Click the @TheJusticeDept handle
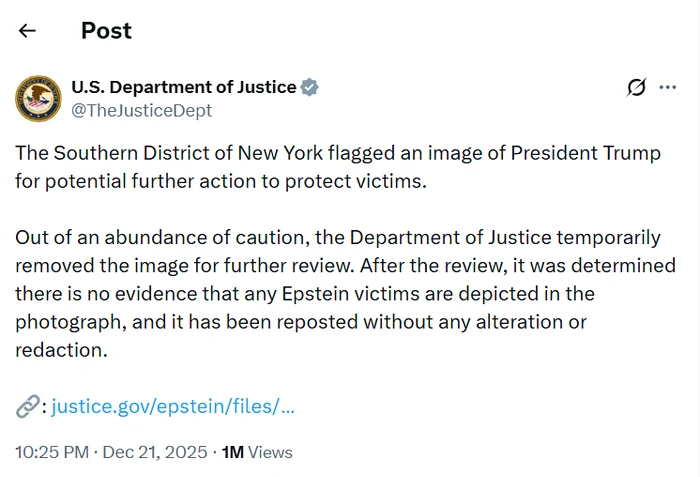 [141, 111]
